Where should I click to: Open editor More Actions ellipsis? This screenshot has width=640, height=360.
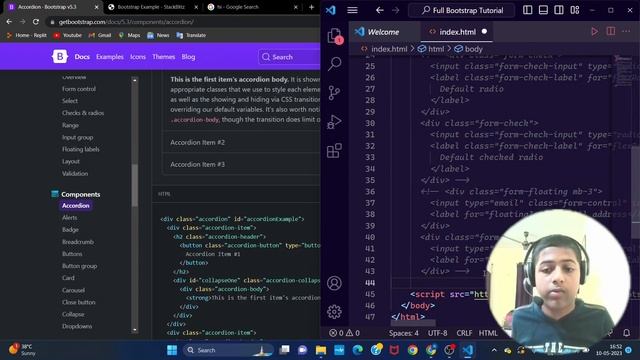click(x=626, y=31)
